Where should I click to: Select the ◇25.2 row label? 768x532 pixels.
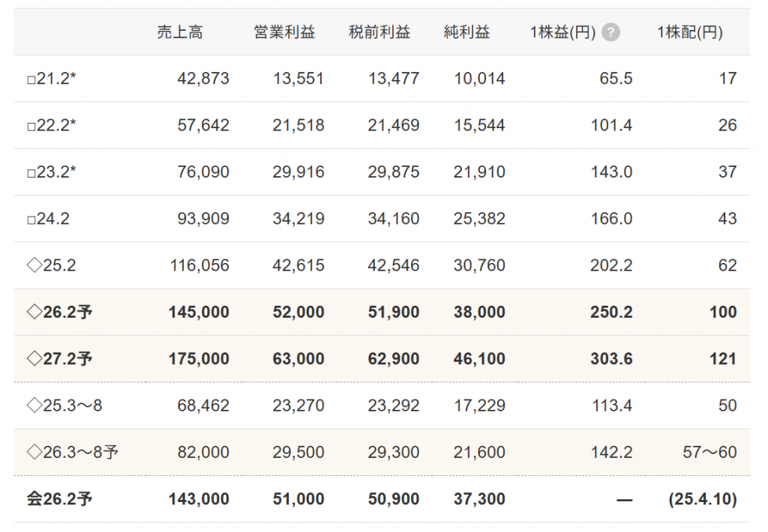pos(51,265)
